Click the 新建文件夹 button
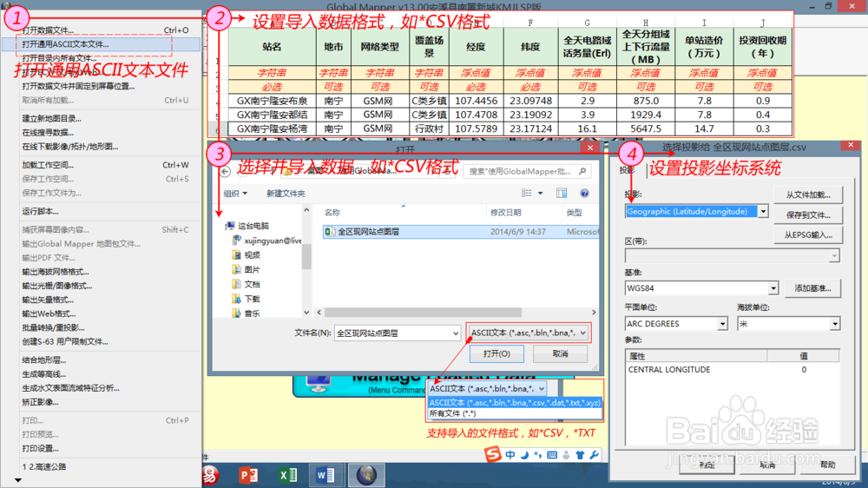Viewport: 868px width, 488px height. [286, 194]
